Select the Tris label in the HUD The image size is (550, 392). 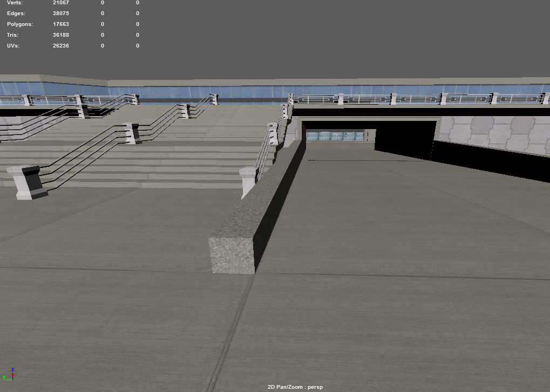point(12,35)
